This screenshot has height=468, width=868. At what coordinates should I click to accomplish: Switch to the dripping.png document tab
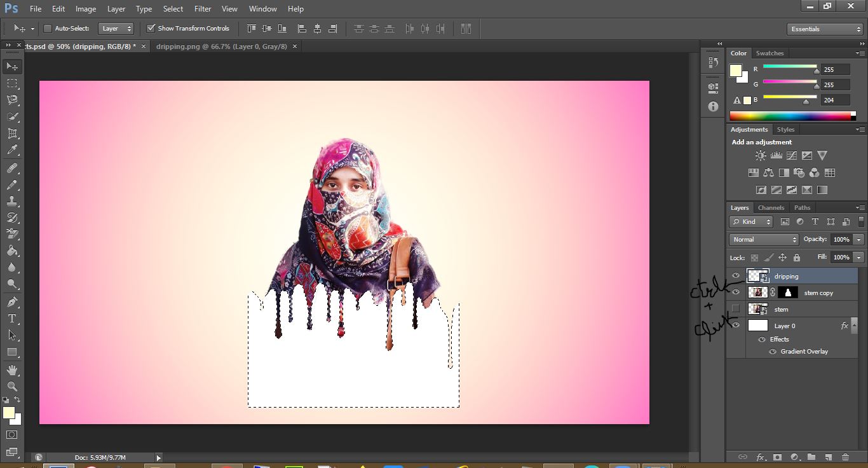221,46
